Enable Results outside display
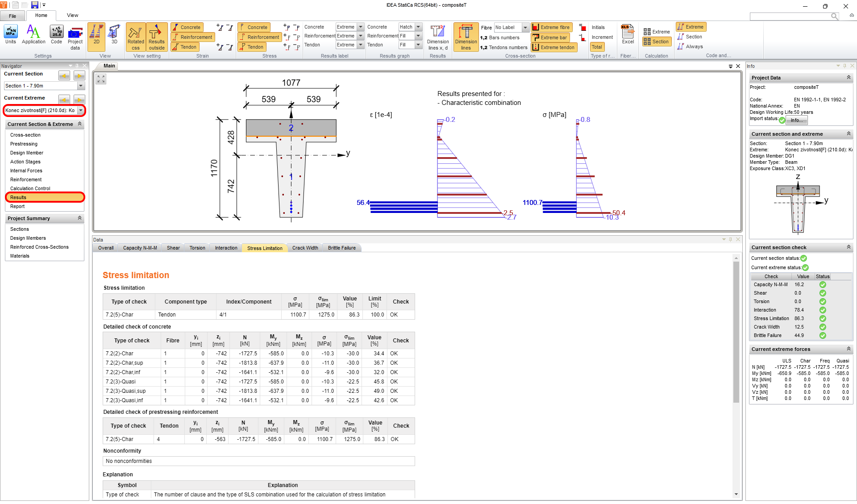Image resolution: width=857 pixels, height=504 pixels. tap(156, 37)
